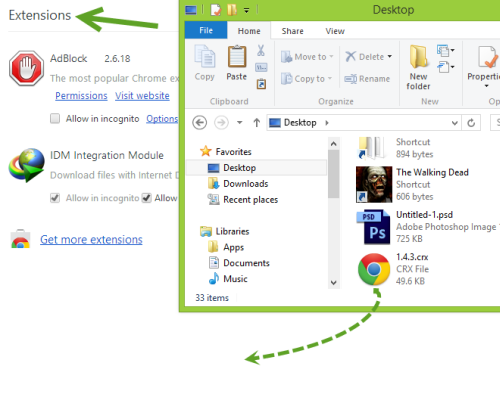Click the Up arrow navigation icon

pyautogui.click(x=256, y=123)
